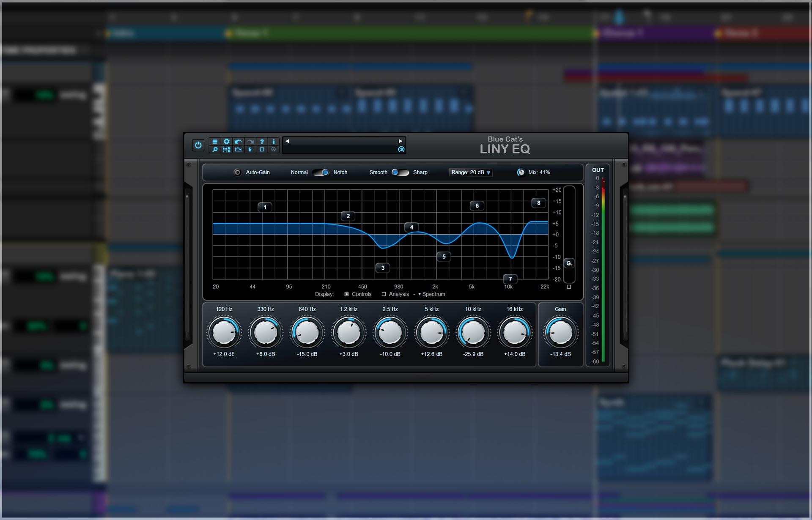This screenshot has width=812, height=520.
Task: Click the curve graph display icon
Action: coord(239,149)
